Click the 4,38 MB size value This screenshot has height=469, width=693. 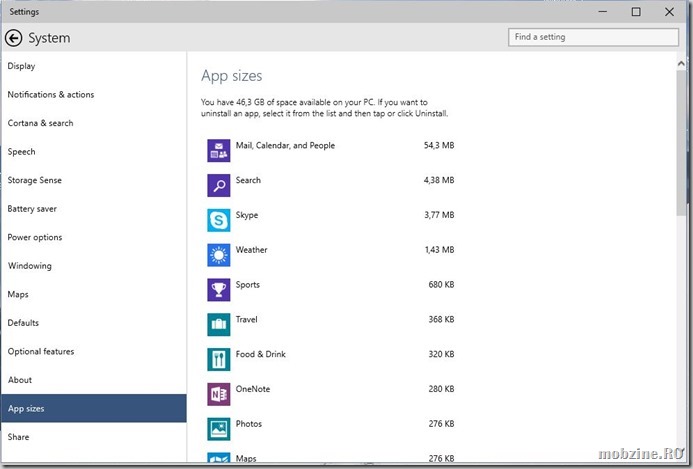point(439,180)
